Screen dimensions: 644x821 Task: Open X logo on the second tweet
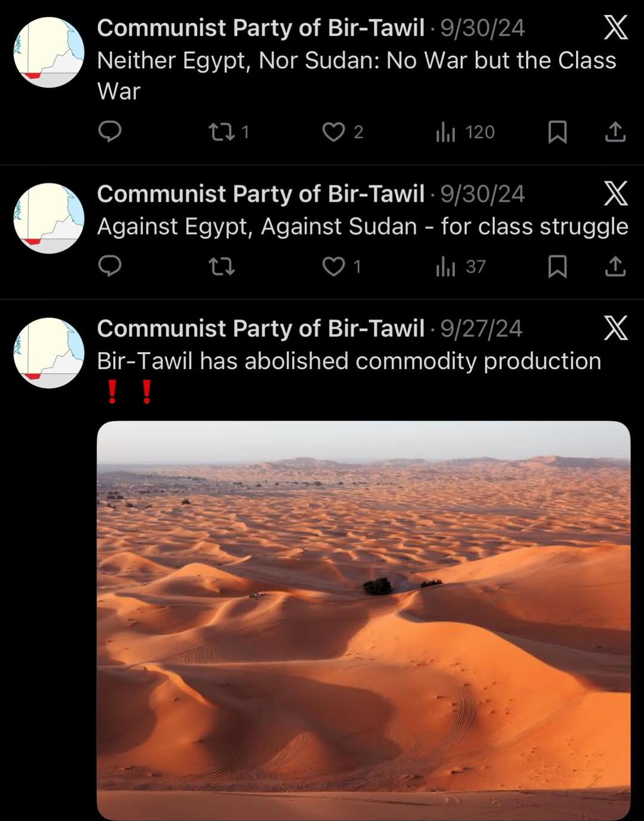[616, 193]
